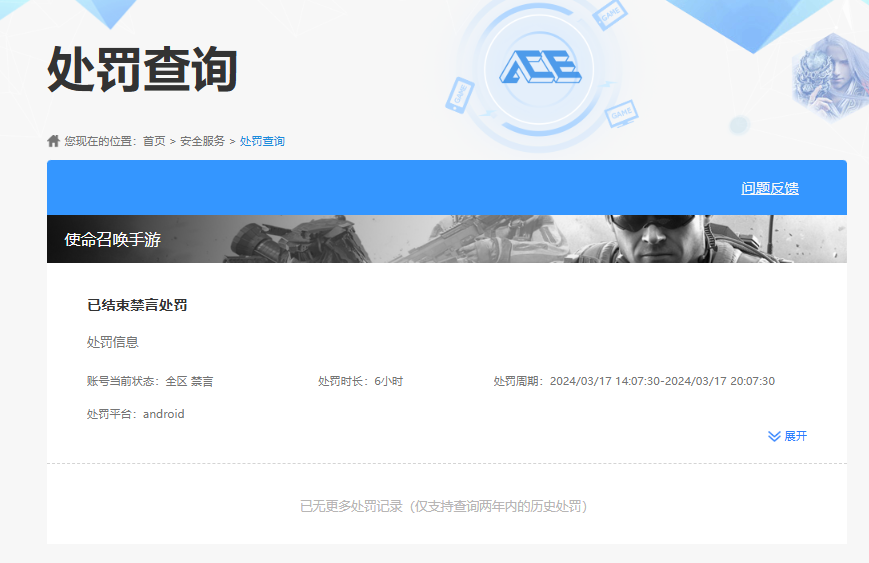Viewport: 869px width, 563px height.
Task: Open 安全服务 in the breadcrumb
Action: [x=202, y=141]
